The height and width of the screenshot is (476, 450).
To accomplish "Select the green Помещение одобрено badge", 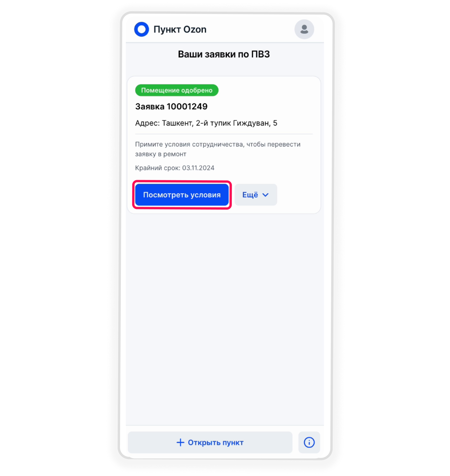I will point(177,90).
